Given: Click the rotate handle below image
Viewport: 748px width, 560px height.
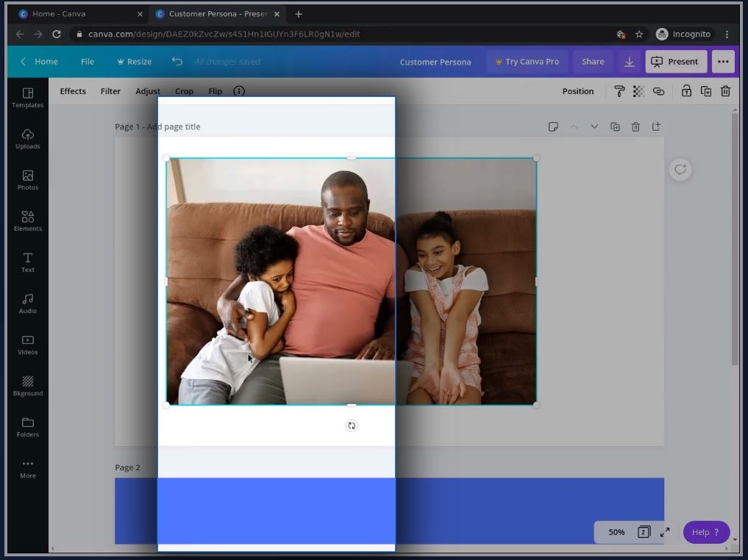Looking at the screenshot, I should click(352, 426).
